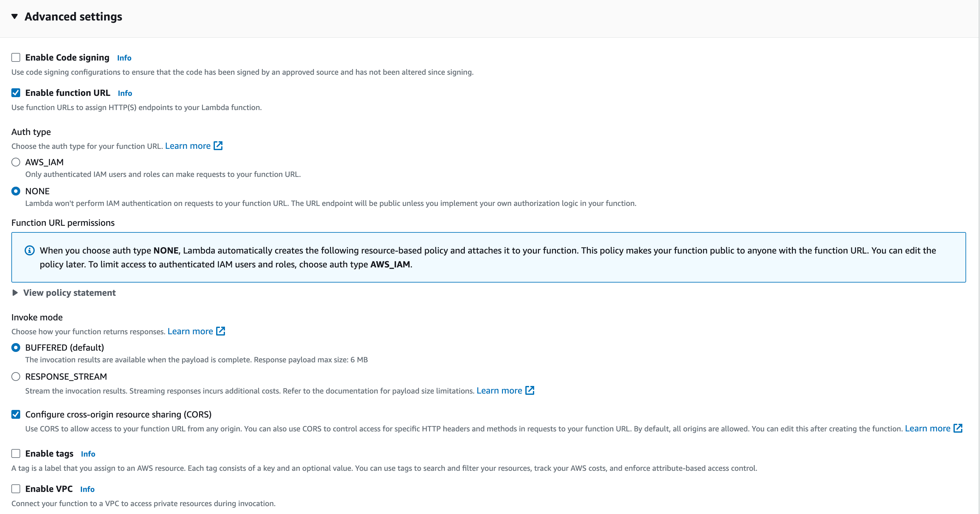Check the Enable VPC checkbox
This screenshot has height=514, width=980.
(15, 489)
